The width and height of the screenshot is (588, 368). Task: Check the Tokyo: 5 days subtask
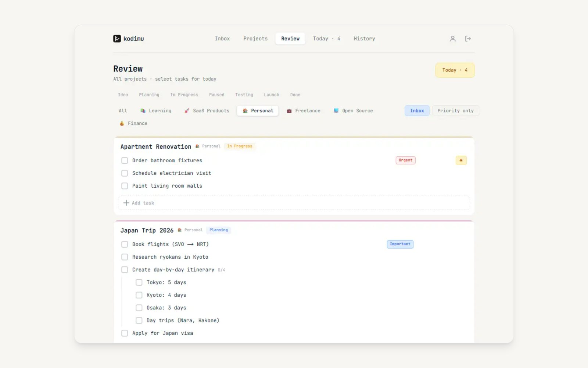pos(139,282)
